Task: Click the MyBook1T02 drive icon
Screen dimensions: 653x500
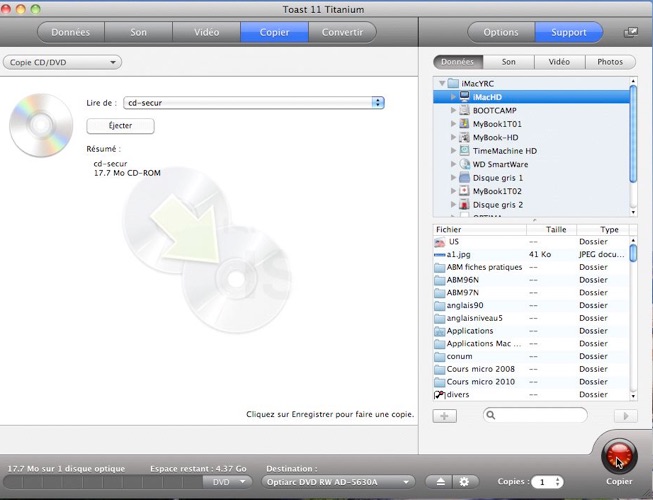Action: (464, 191)
